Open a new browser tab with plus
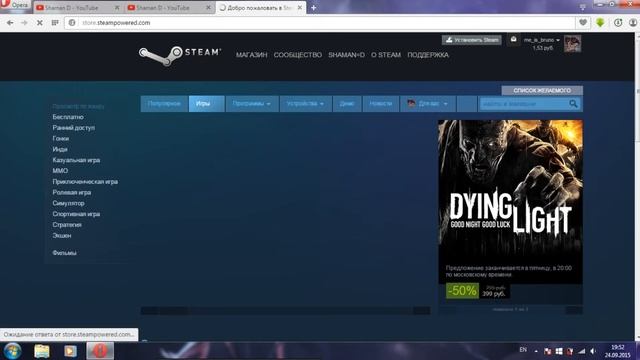Viewport: 640px width, 360px height. tap(313, 8)
